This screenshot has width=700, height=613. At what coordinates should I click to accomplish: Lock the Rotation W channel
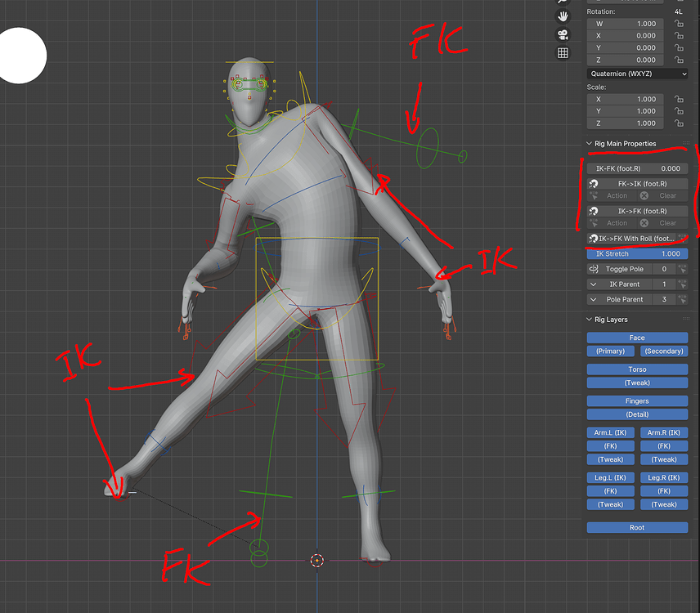point(679,24)
